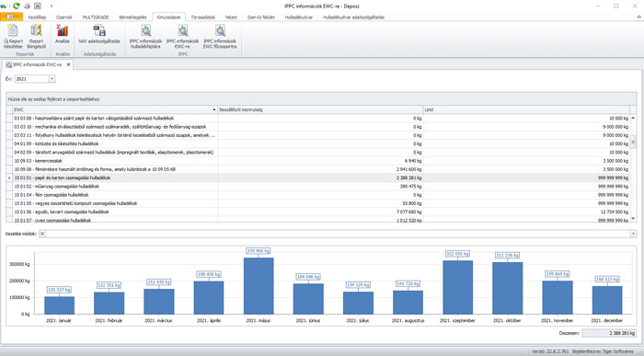644x356 pixels.
Task: Click the 12 734 500 kg limit cell
Action: tap(526, 212)
